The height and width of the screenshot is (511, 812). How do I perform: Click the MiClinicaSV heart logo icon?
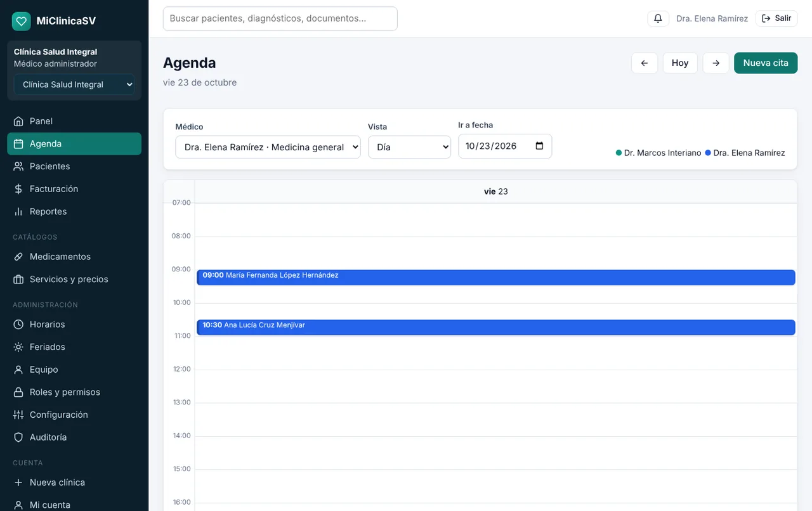pyautogui.click(x=21, y=21)
